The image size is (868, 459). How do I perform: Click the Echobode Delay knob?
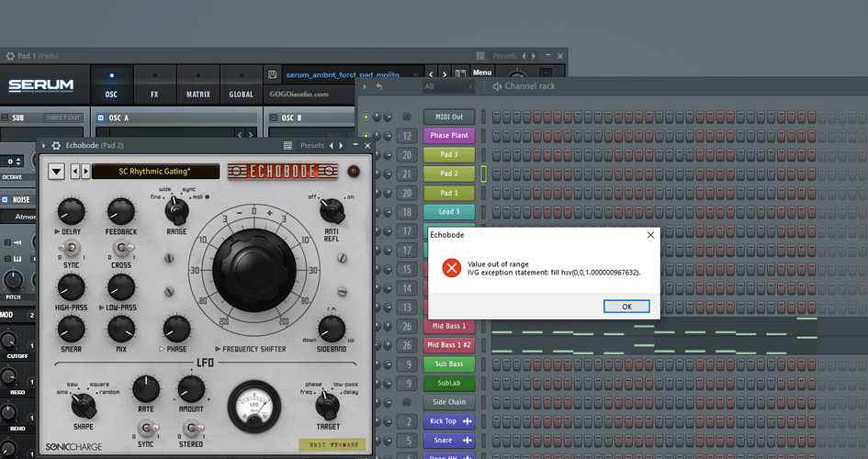(x=71, y=212)
